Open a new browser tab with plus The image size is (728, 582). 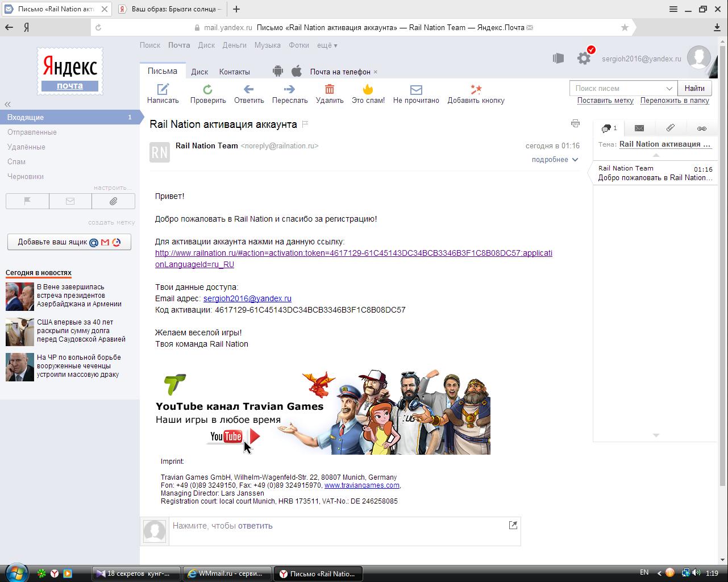(x=236, y=9)
